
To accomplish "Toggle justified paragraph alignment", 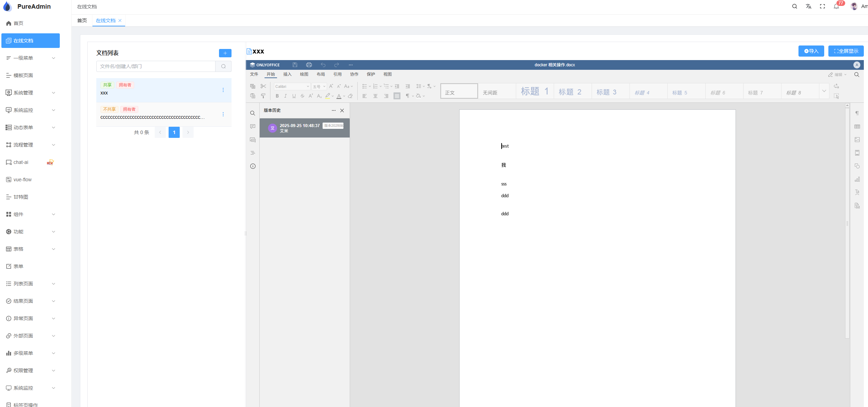I will 397,96.
